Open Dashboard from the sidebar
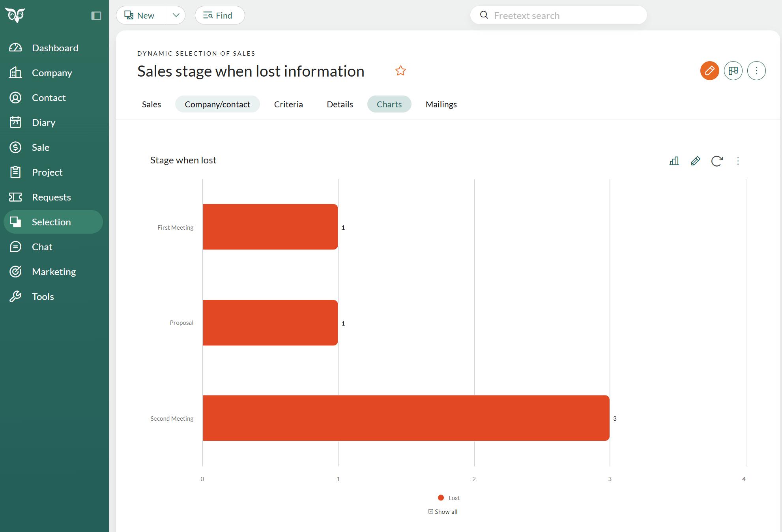Image resolution: width=782 pixels, height=532 pixels. (x=55, y=48)
